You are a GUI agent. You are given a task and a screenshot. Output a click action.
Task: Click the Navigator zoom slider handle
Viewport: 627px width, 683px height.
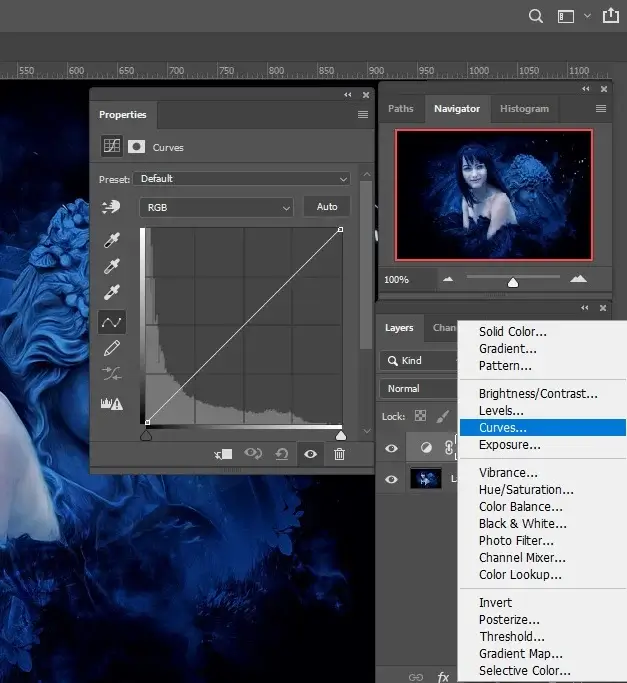[x=513, y=283]
